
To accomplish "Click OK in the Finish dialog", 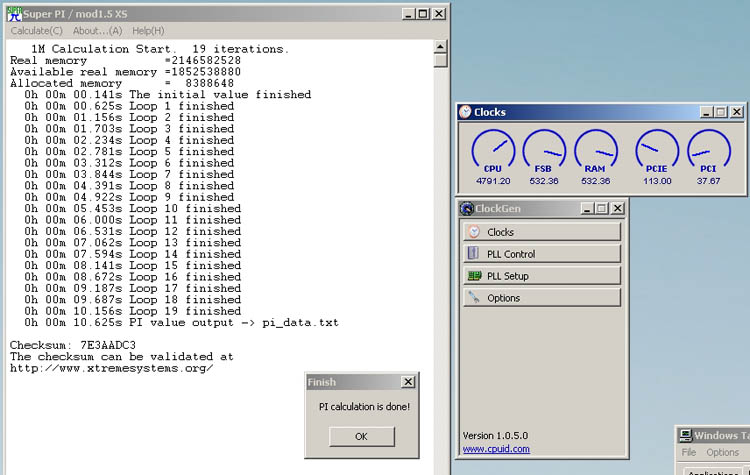I will (362, 436).
